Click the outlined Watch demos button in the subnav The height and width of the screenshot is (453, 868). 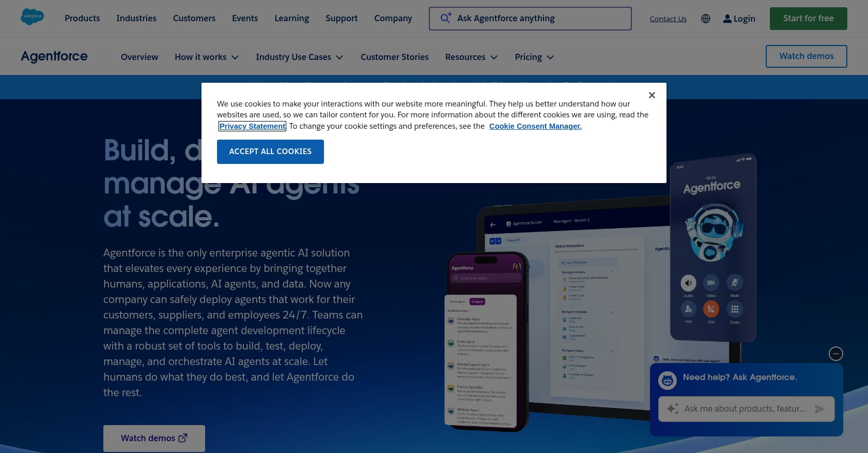tap(806, 56)
